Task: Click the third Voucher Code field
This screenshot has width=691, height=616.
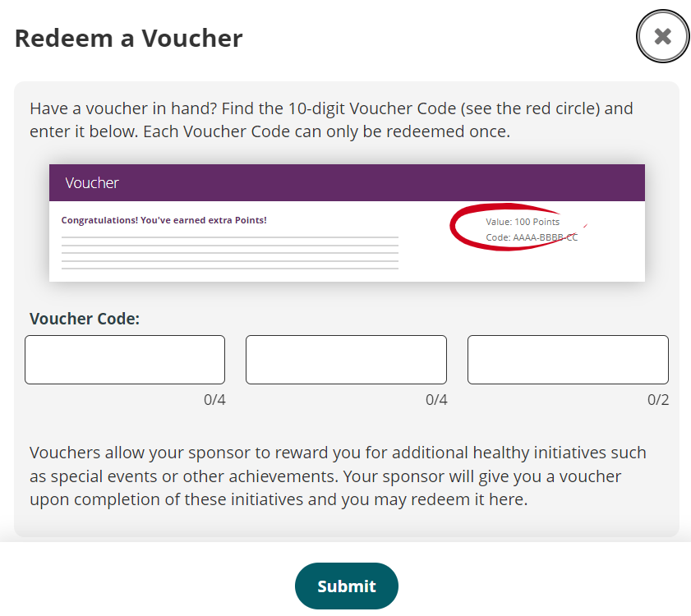Action: 567,359
